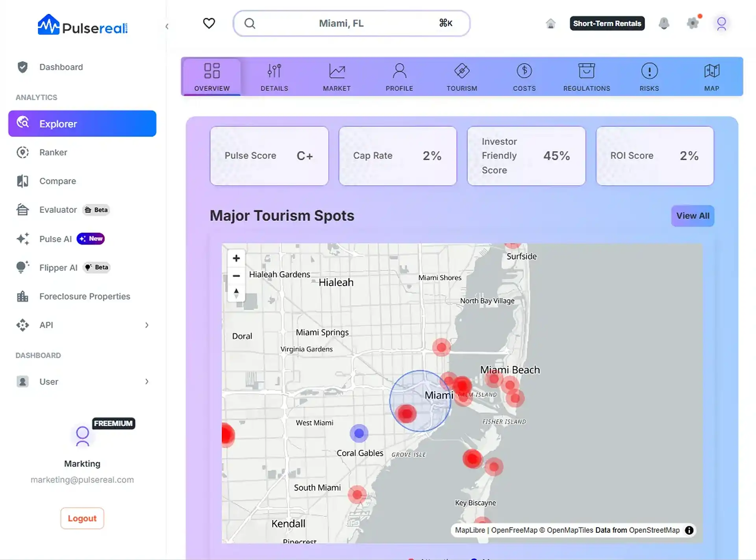This screenshot has width=756, height=560.
Task: Open the Evaluator beta tool
Action: (82, 210)
